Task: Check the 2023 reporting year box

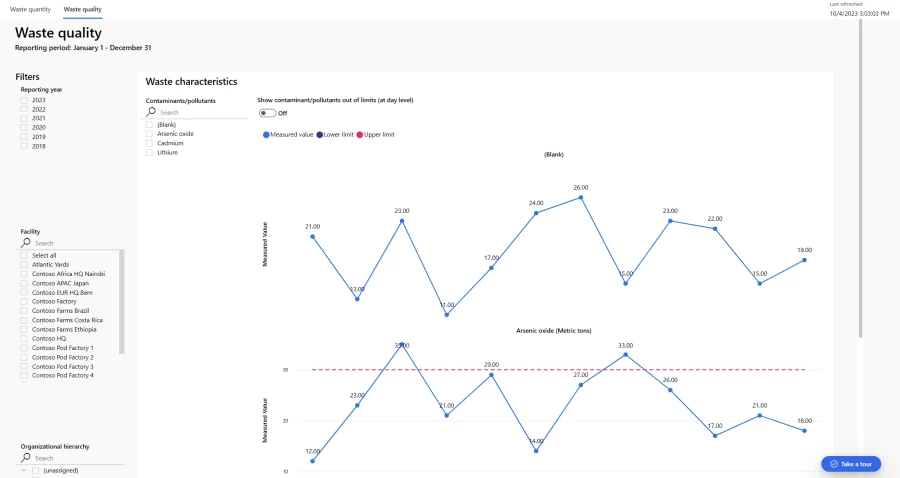Action: click(25, 100)
